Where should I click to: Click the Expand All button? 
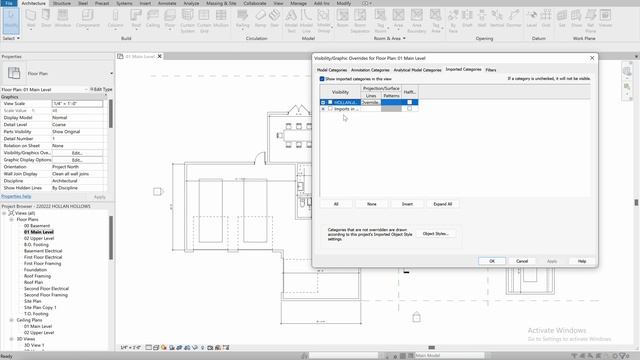[x=442, y=204]
